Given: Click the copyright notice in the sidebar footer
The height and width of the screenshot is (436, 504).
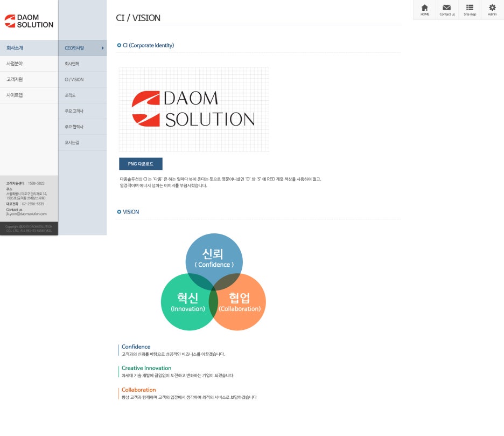Looking at the screenshot, I should tap(29, 229).
